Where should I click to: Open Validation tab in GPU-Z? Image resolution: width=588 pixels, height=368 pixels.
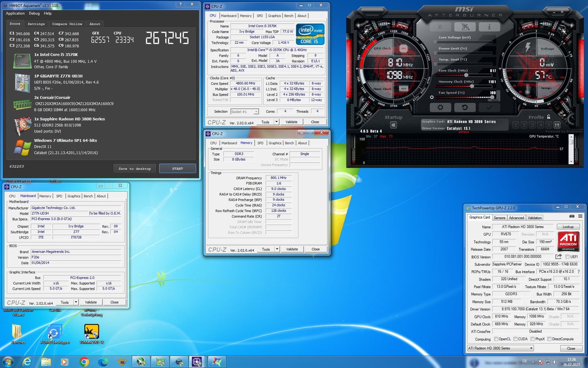pos(535,218)
